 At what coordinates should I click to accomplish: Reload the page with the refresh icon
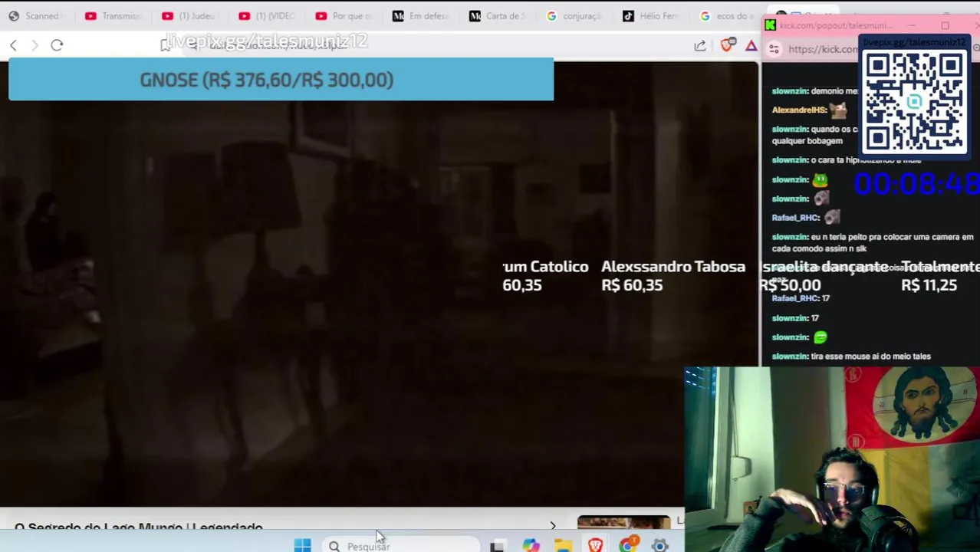click(57, 45)
